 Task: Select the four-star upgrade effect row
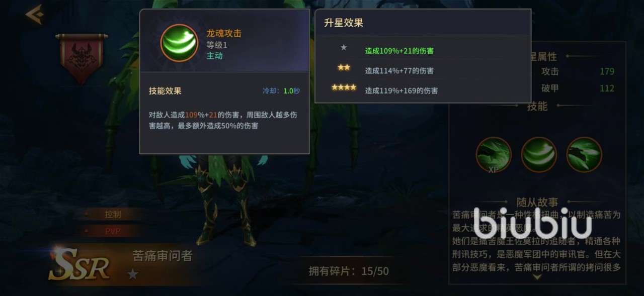(423, 90)
